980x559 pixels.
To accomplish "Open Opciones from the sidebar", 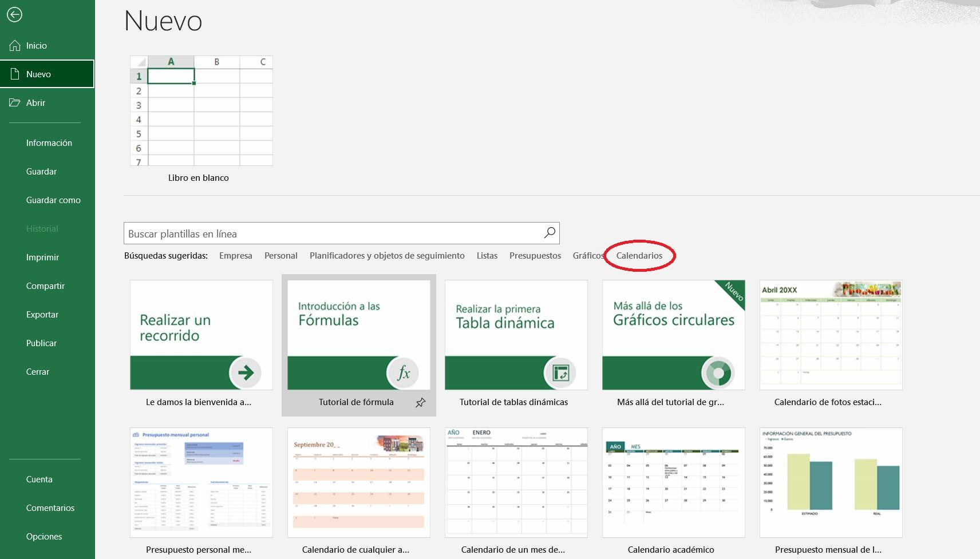I will 44,537.
